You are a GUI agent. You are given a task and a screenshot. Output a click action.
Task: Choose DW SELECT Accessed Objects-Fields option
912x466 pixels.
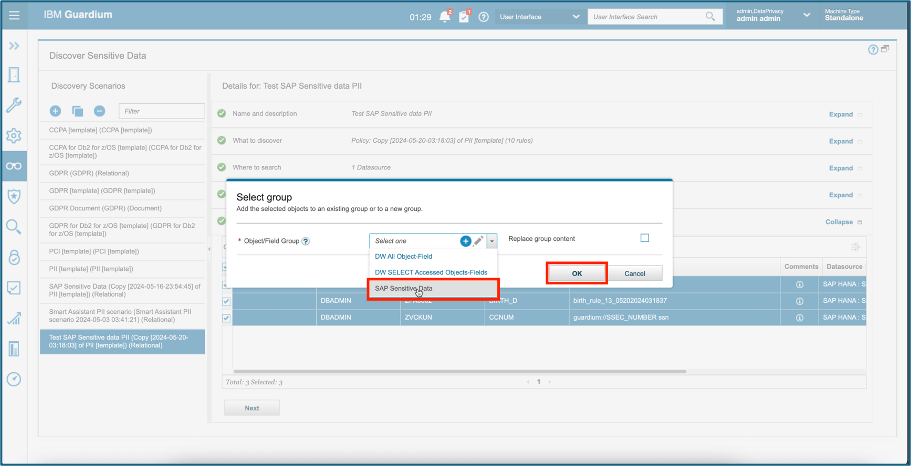coord(433,272)
